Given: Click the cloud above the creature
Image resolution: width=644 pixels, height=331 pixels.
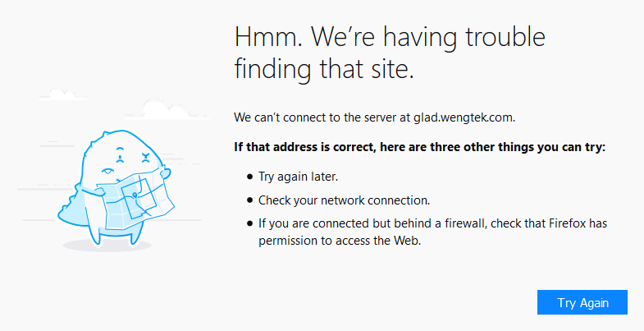Looking at the screenshot, I should click(158, 108).
